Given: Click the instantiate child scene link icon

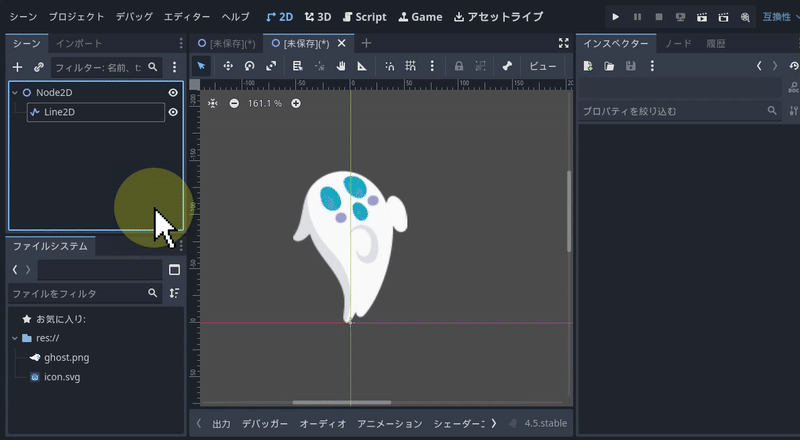Looking at the screenshot, I should 39,67.
